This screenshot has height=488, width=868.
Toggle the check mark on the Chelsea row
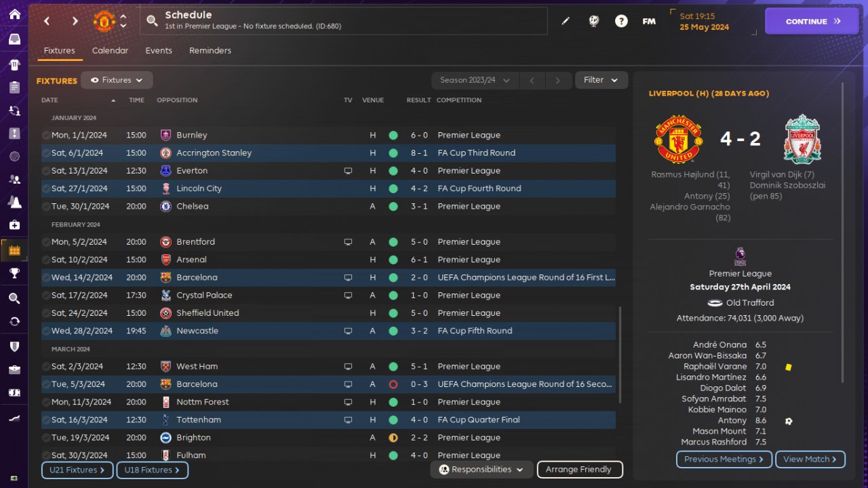(x=45, y=206)
